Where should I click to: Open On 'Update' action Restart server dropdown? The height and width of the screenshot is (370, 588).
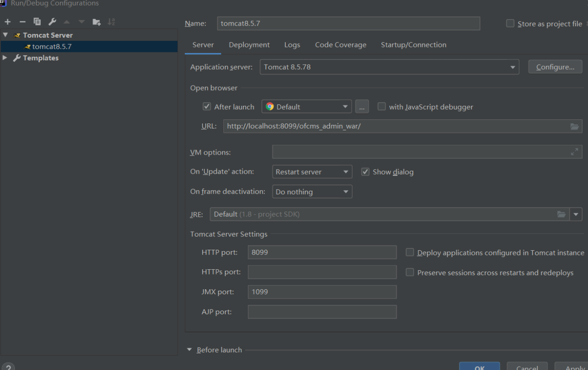click(x=312, y=172)
